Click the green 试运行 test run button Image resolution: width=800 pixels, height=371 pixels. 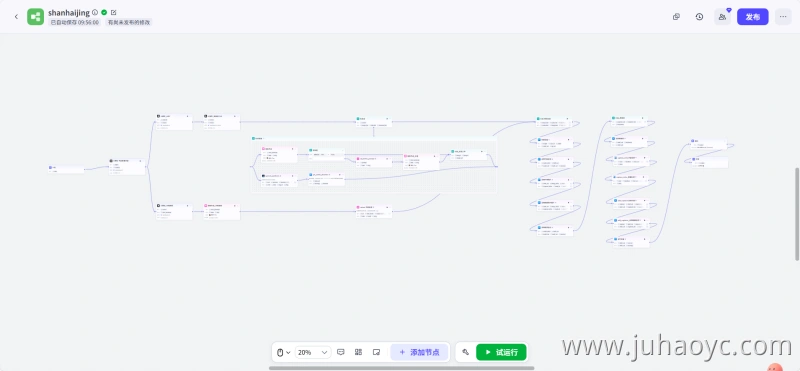pyautogui.click(x=501, y=352)
